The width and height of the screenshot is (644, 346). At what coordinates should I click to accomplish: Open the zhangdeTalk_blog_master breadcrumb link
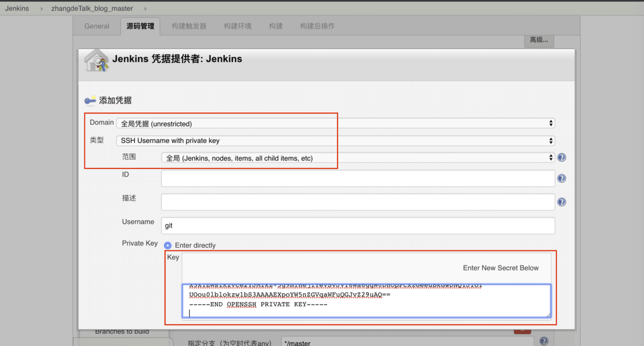[92, 9]
